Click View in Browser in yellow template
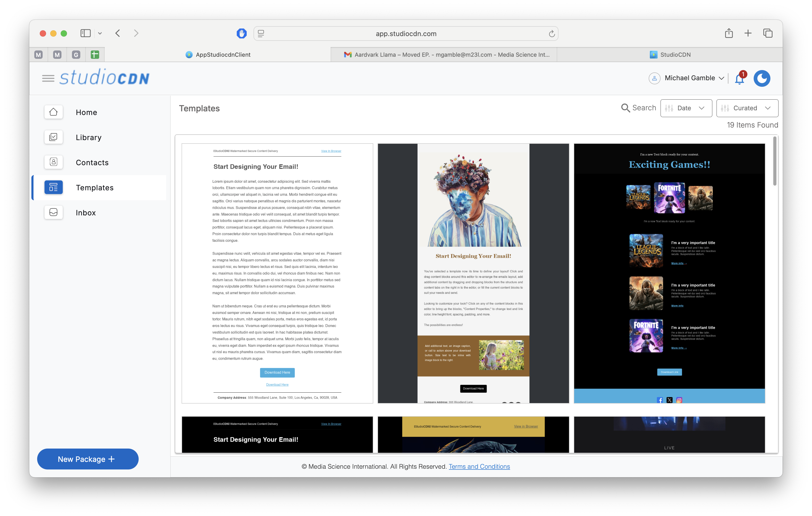The image size is (812, 516). coord(526,426)
